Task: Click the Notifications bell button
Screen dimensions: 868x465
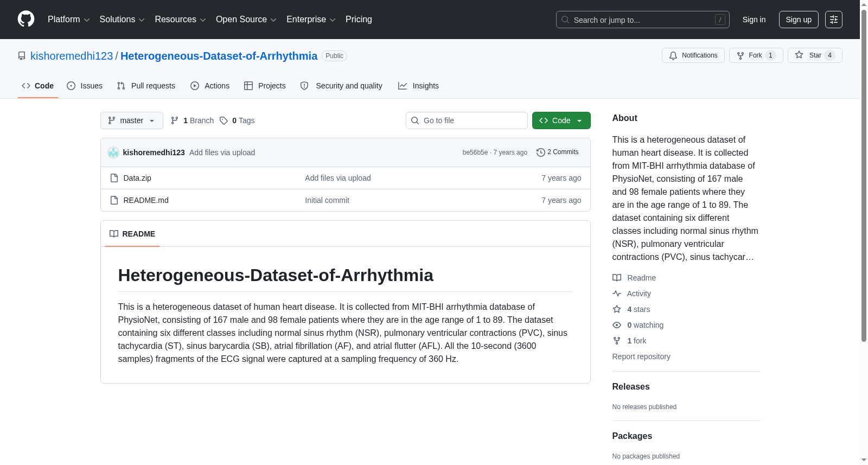Action: click(693, 55)
